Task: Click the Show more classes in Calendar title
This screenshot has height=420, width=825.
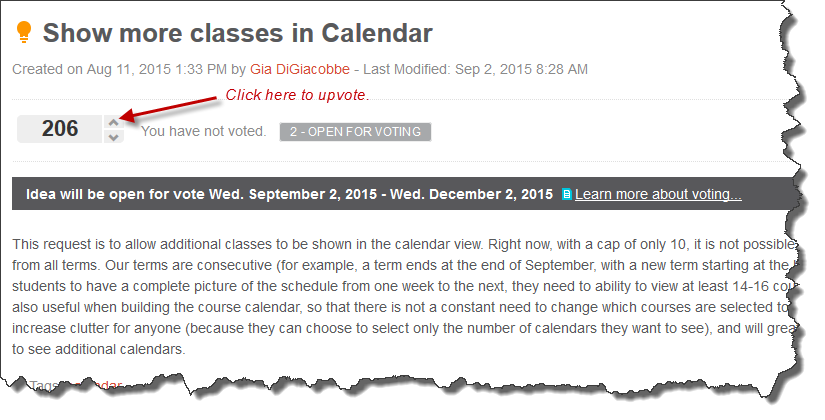Action: (x=237, y=33)
